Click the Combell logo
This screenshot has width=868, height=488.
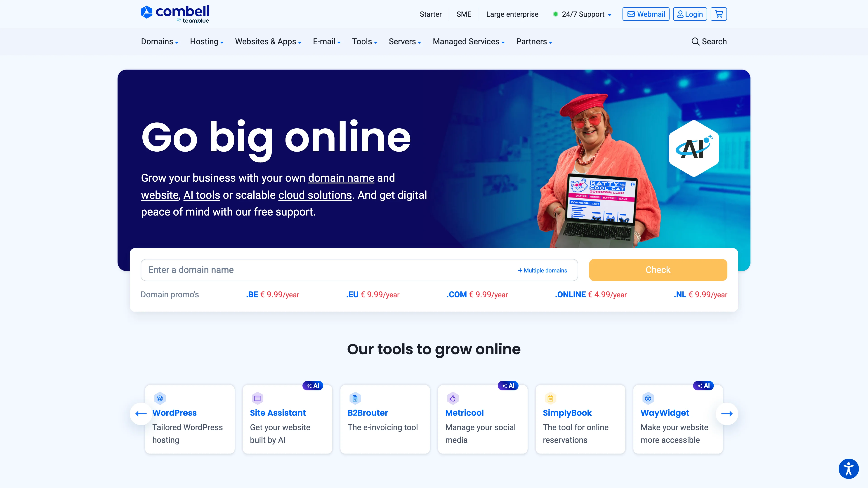coord(175,14)
